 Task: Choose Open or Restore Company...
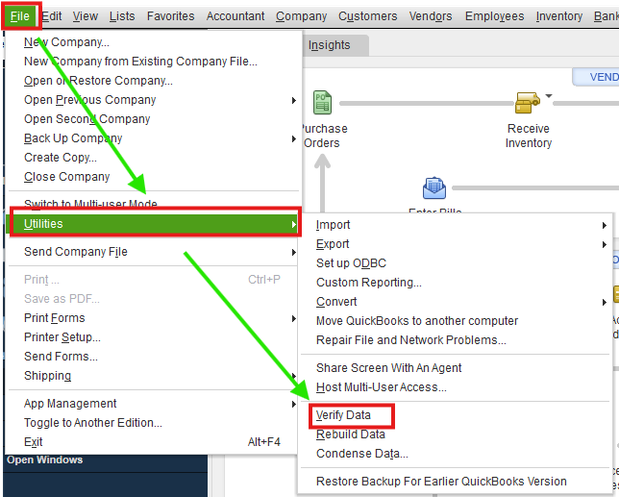point(153,81)
